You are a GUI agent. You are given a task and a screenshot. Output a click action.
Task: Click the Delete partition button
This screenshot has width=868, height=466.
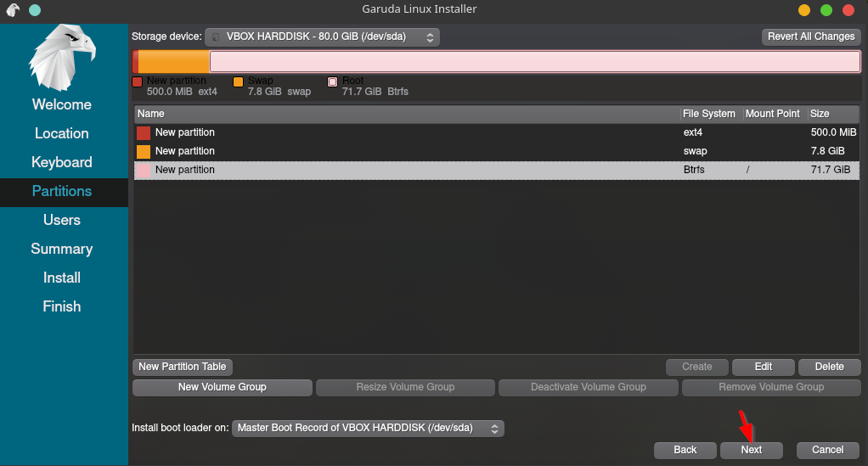point(829,367)
